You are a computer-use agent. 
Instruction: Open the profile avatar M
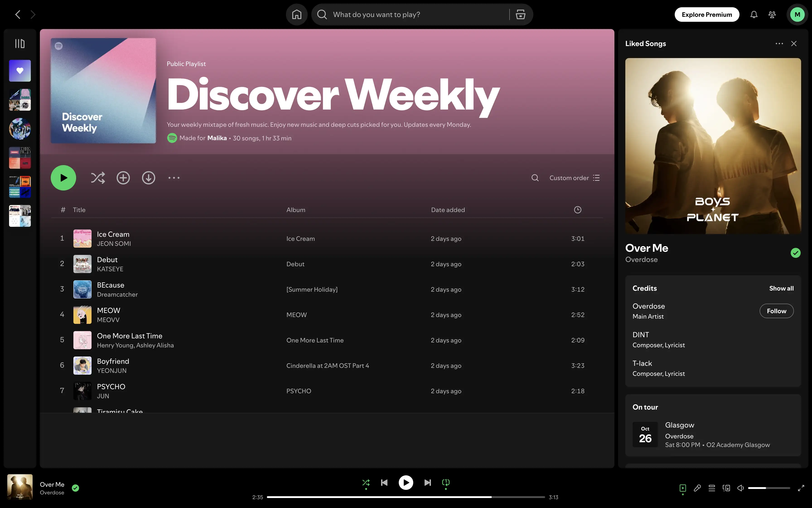coord(797,15)
